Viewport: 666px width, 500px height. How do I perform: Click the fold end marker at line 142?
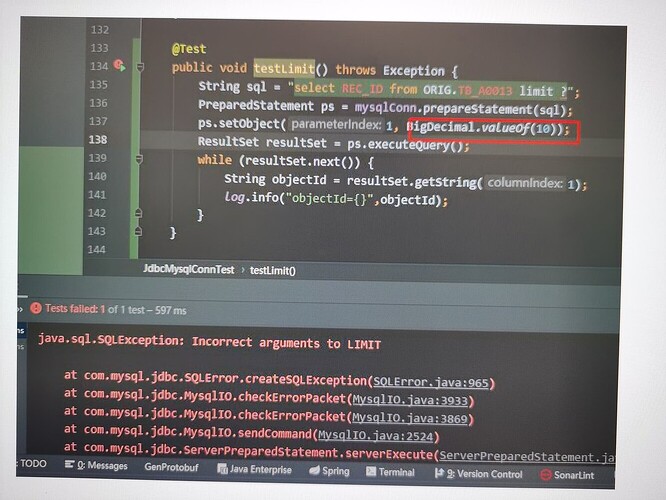[x=138, y=213]
